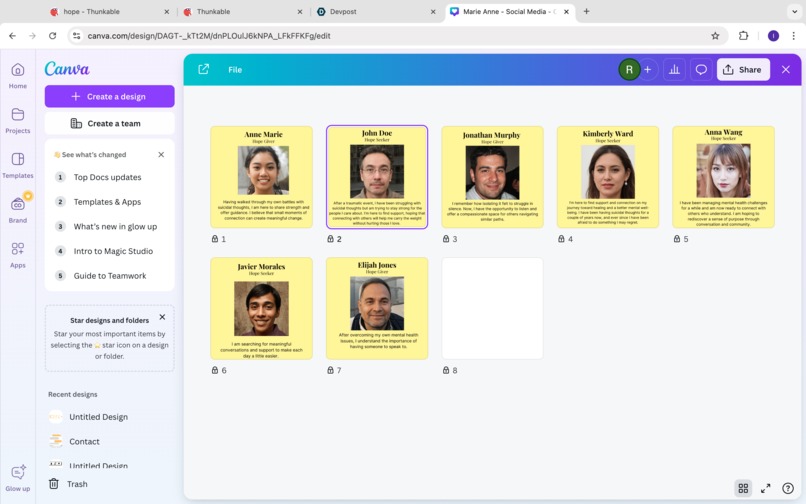Close the Devpost browser tab
The height and width of the screenshot is (504, 806).
[x=433, y=11]
